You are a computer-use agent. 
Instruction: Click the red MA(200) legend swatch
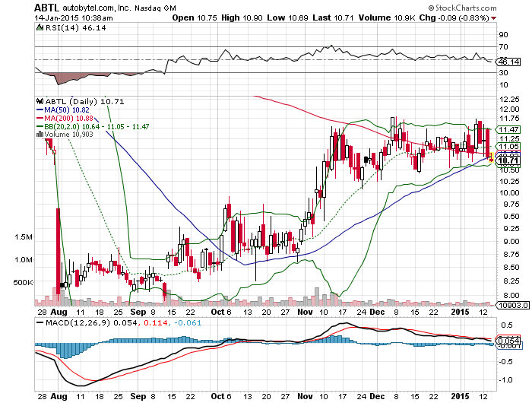click(40, 118)
